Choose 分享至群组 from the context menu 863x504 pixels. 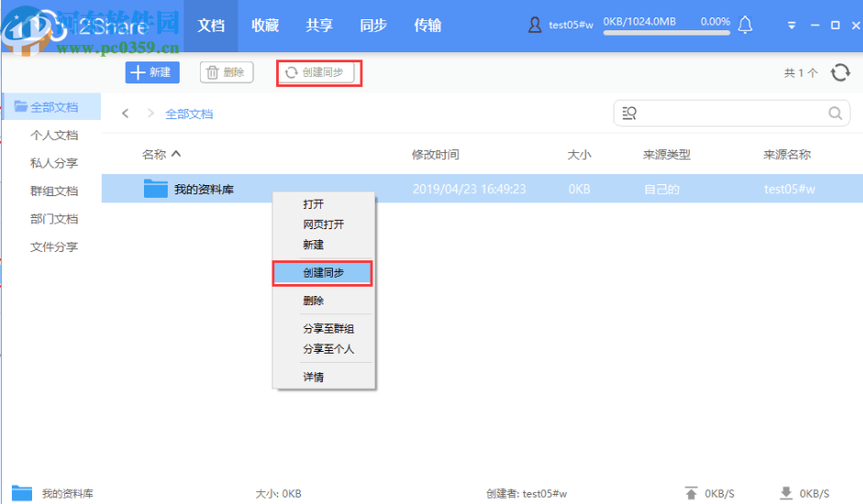click(x=324, y=328)
